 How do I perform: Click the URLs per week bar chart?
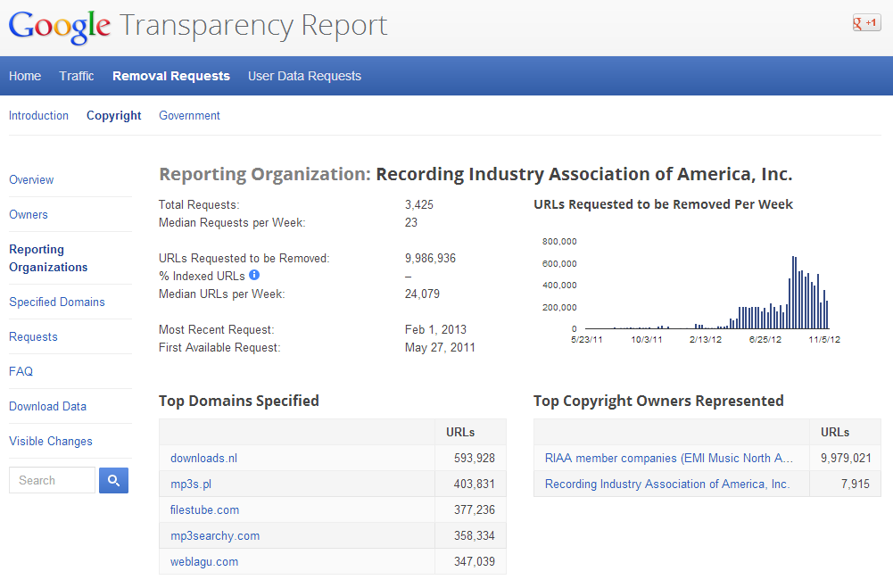[x=707, y=292]
